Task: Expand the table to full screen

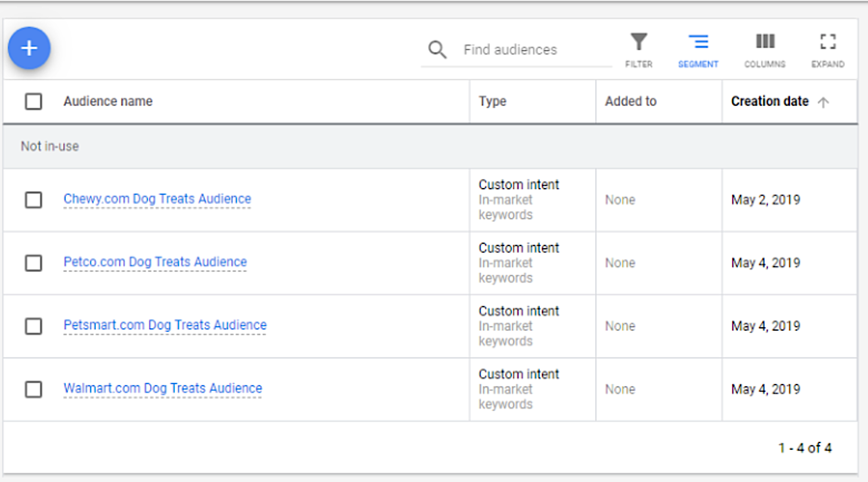Action: point(827,42)
